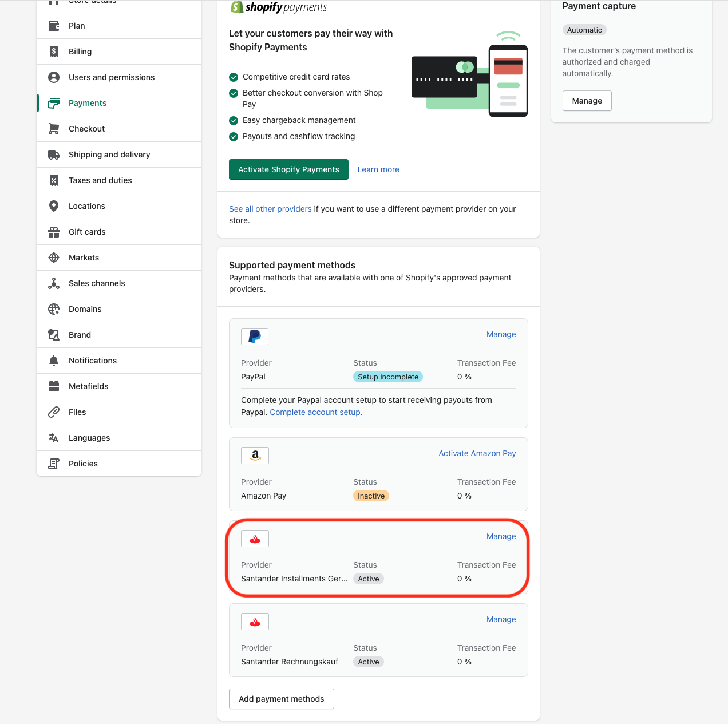This screenshot has height=724, width=728.
Task: Click the Amazon Pay logo icon
Action: [255, 456]
